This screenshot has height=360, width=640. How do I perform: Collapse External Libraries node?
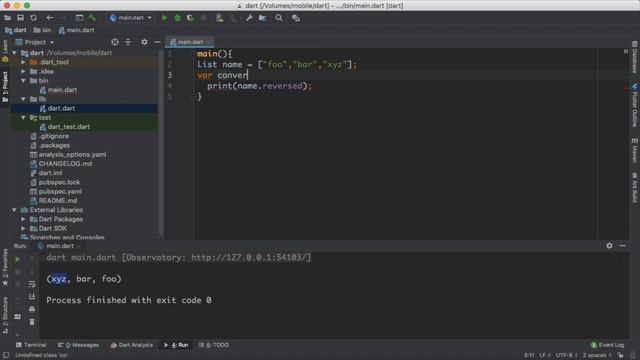[15, 210]
